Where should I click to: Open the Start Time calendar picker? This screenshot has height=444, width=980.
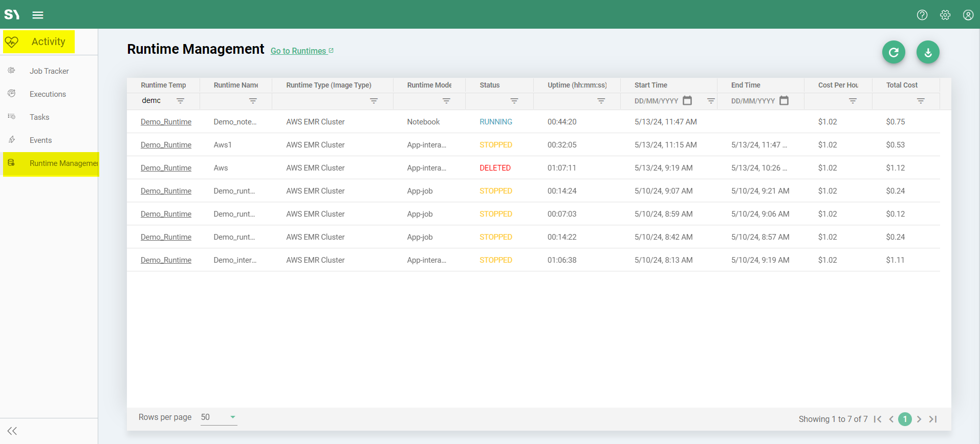point(687,101)
